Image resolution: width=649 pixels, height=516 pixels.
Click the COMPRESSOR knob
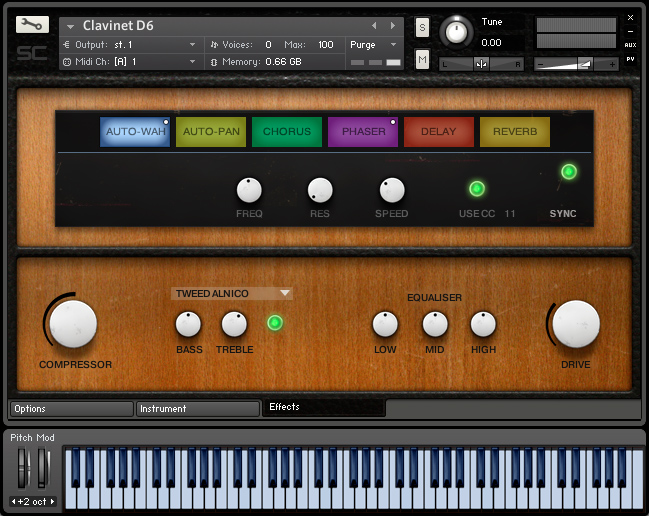pyautogui.click(x=73, y=324)
